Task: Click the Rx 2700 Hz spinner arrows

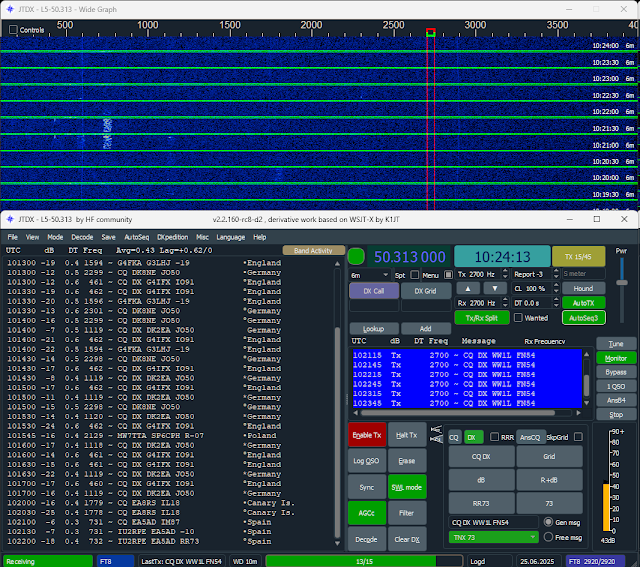Action: (505, 303)
